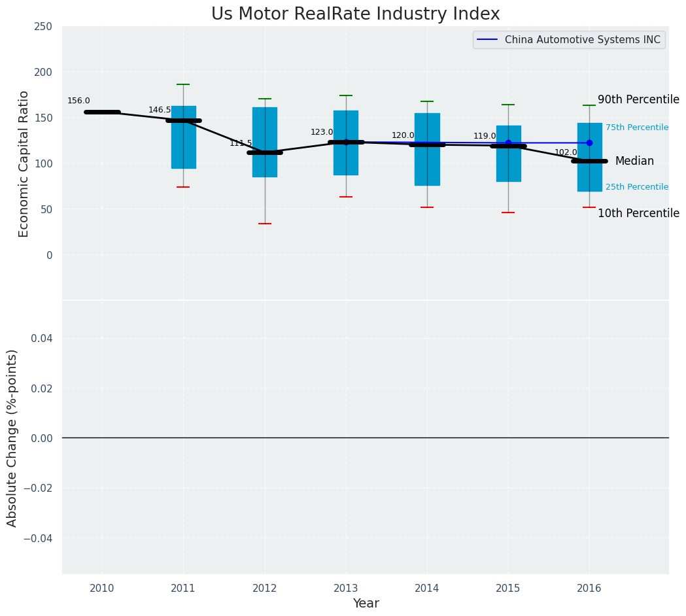This screenshot has height=616, width=686.
Task: Click the 2011 green 90th percentile whisker cap
Action: point(183,84)
